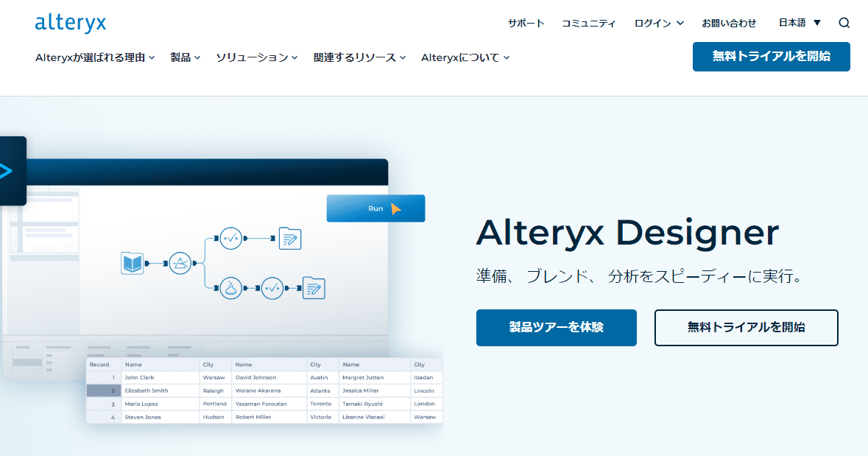Expand the 関連するリソース menu
The width and height of the screenshot is (868, 456).
click(360, 57)
